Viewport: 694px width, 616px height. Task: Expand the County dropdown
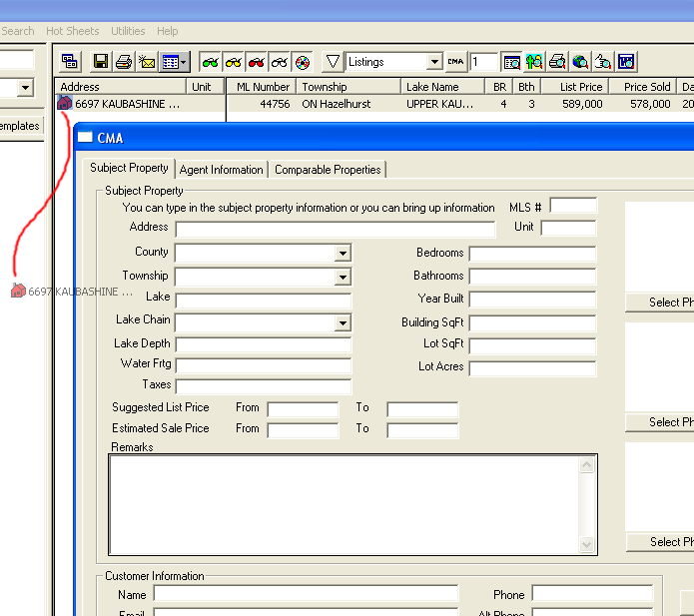coord(343,254)
